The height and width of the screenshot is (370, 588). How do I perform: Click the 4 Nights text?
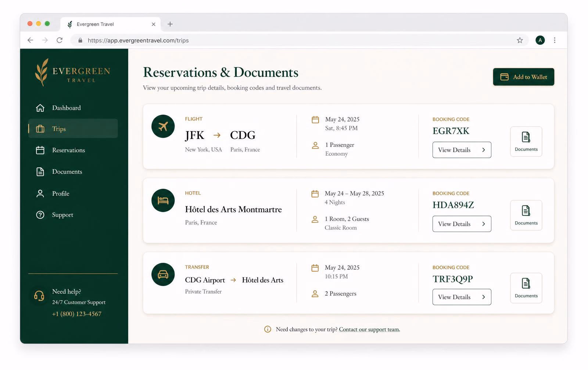tap(335, 202)
